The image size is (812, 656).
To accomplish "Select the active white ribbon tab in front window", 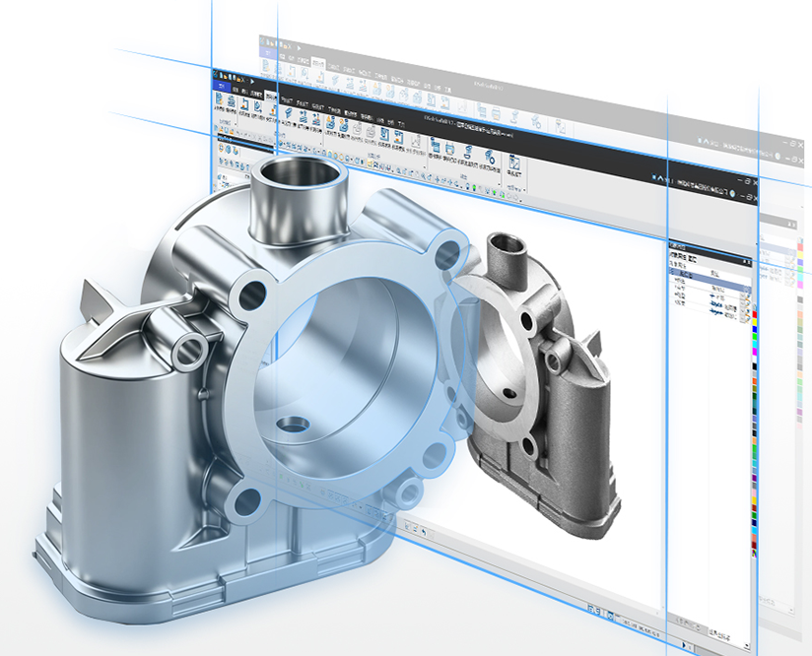I will [x=270, y=97].
